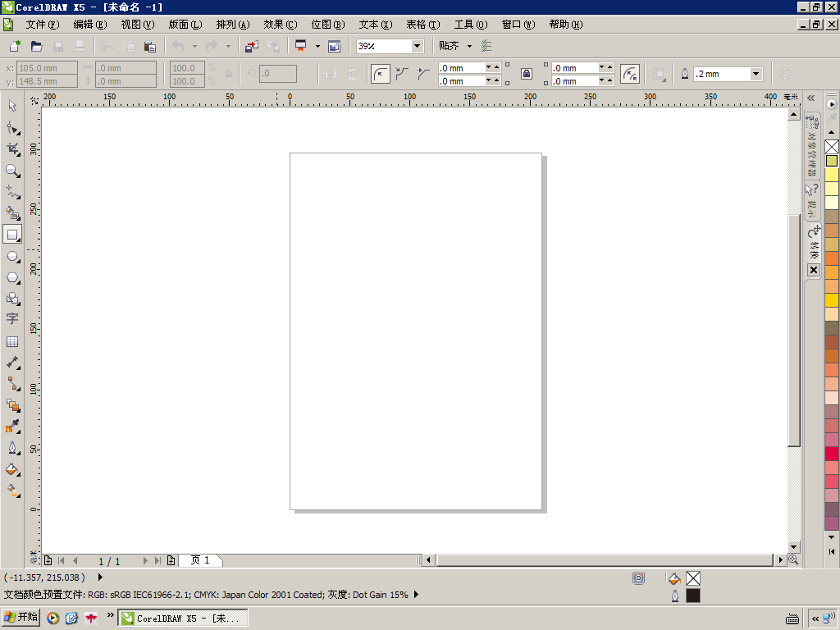Viewport: 840px width, 630px height.
Task: Select the Dimension tool
Action: pyautogui.click(x=12, y=363)
